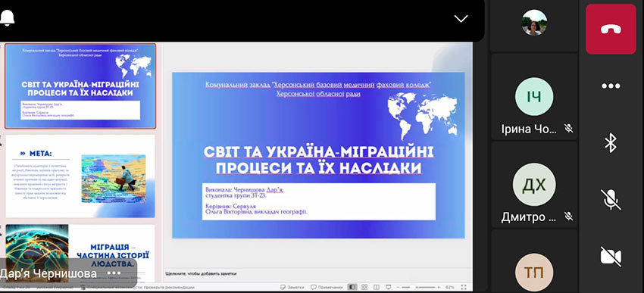This screenshot has height=293, width=644.
Task: Click the Ірина Чо... participant name
Action: coord(529,129)
